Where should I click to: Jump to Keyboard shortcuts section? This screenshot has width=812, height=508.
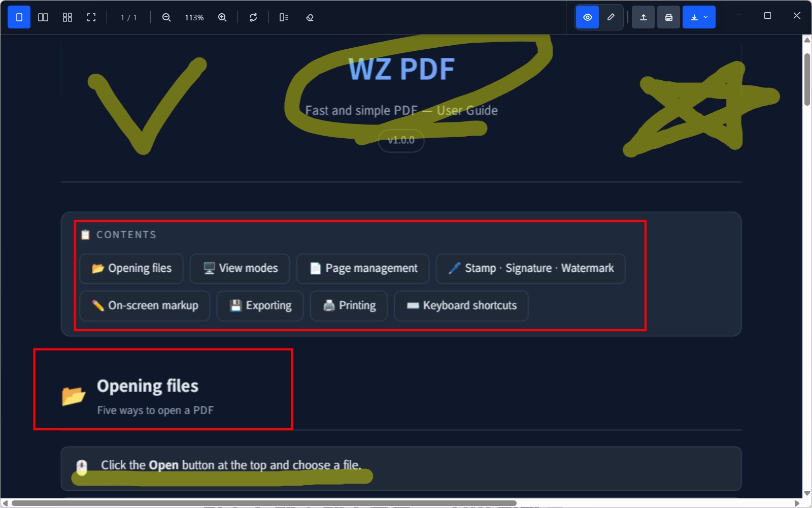point(461,305)
